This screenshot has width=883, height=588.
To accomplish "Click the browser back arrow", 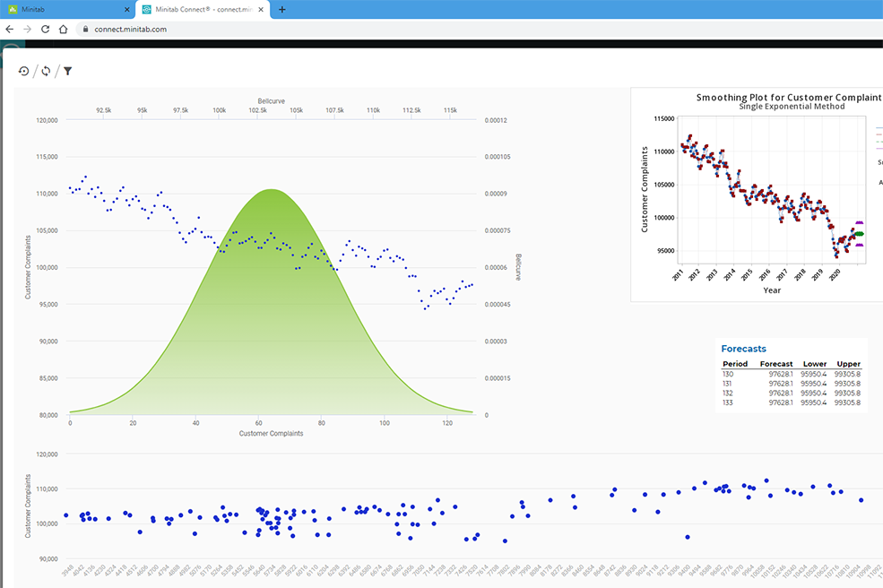I will coord(10,29).
